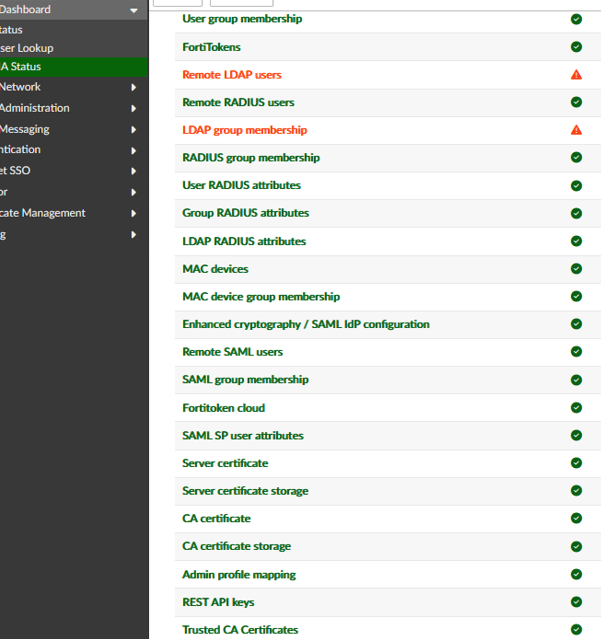
Task: Click the Remote LDAP users label
Action: pyautogui.click(x=232, y=75)
